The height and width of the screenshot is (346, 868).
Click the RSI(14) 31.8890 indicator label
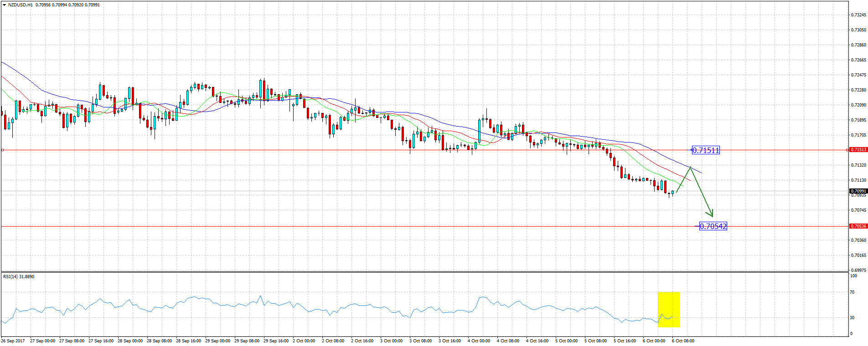(19, 277)
